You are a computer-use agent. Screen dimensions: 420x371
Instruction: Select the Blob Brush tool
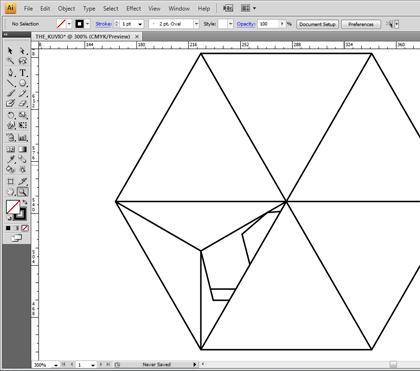10,104
